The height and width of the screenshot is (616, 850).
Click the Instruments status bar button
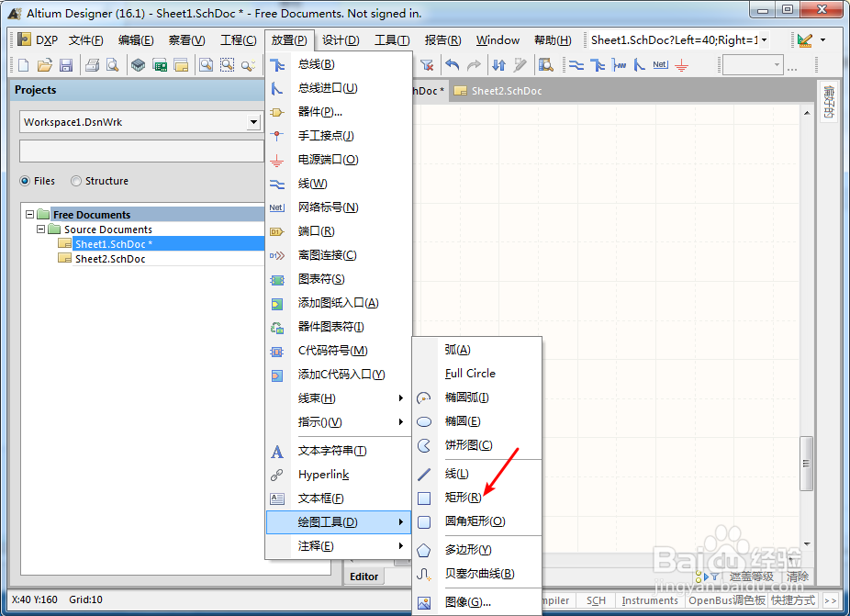(x=649, y=600)
